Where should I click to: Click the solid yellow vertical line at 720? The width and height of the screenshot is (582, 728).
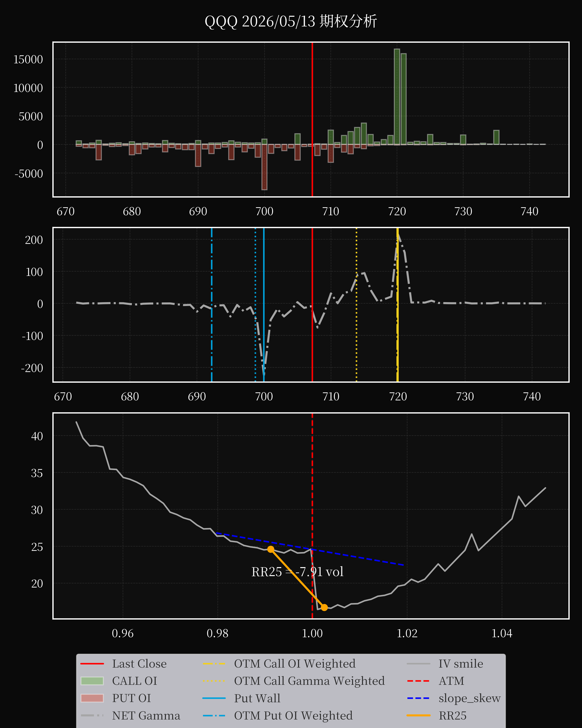pos(397,305)
